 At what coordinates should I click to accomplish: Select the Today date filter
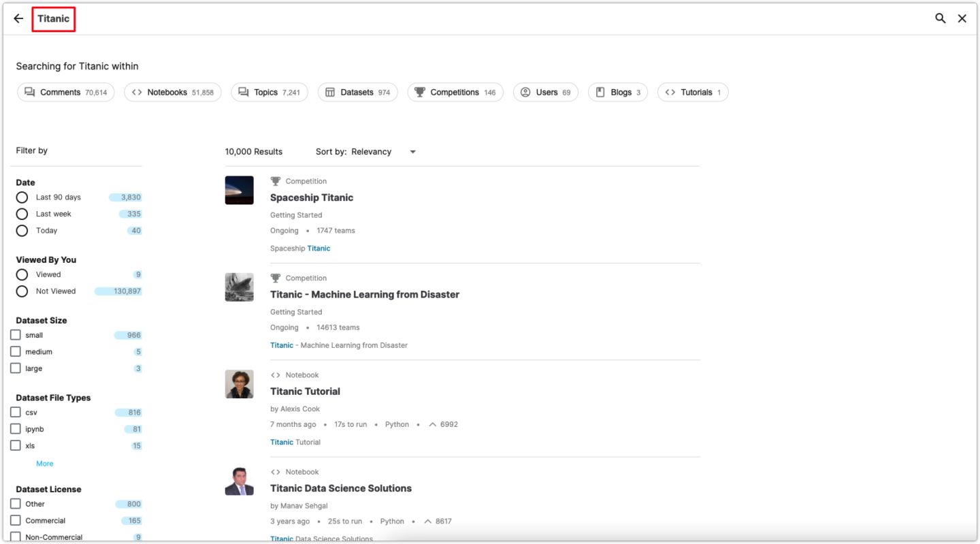[22, 231]
